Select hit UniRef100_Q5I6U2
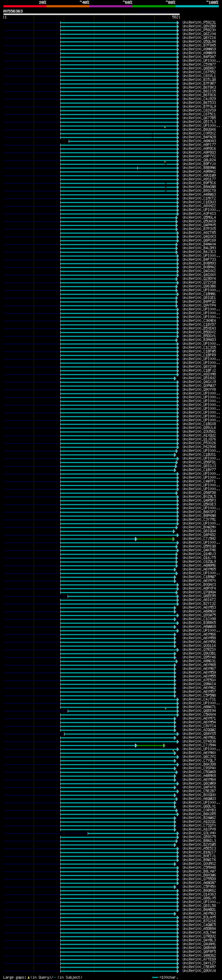 click(x=199, y=378)
